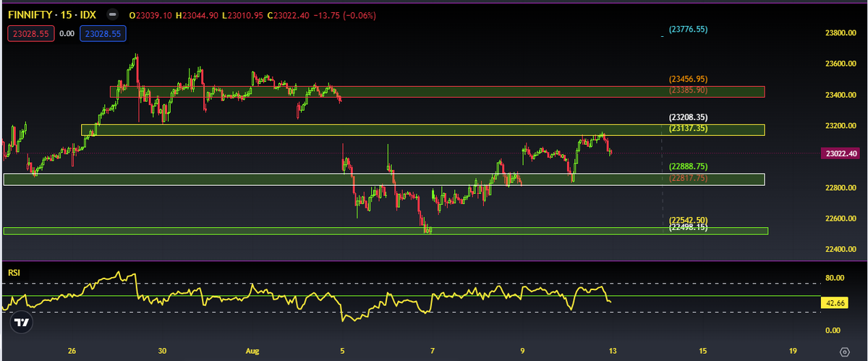Click the (22888.75) green label
The image size is (868, 361).
tap(688, 166)
